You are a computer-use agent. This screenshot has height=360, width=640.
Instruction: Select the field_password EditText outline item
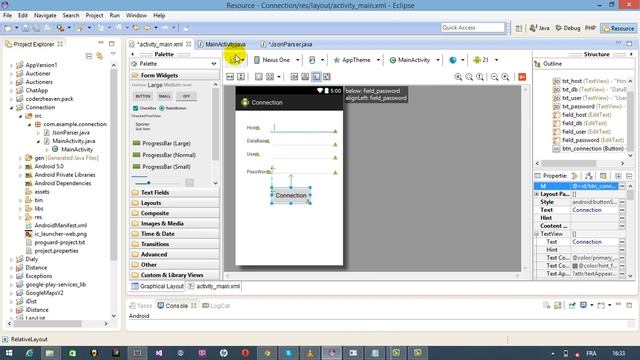point(587,140)
